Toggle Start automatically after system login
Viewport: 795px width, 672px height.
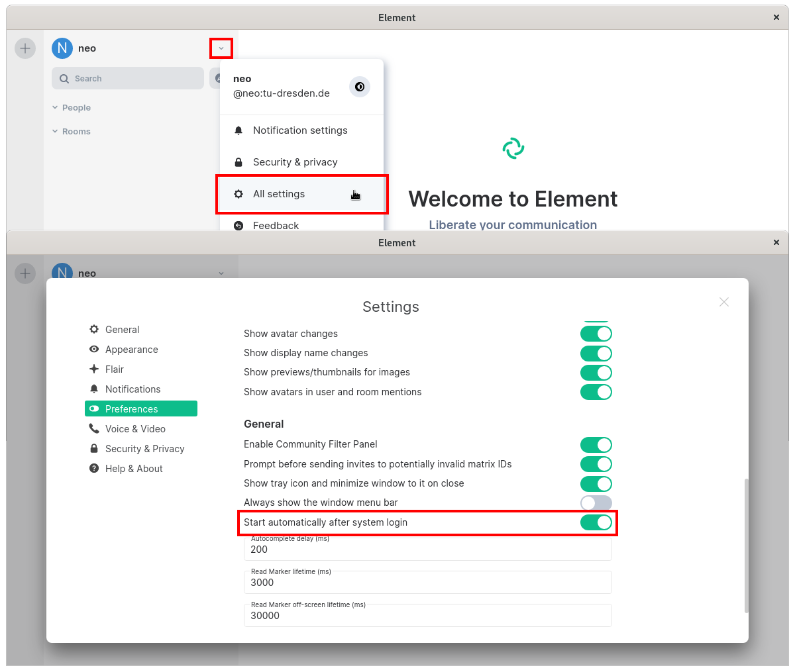pos(596,522)
